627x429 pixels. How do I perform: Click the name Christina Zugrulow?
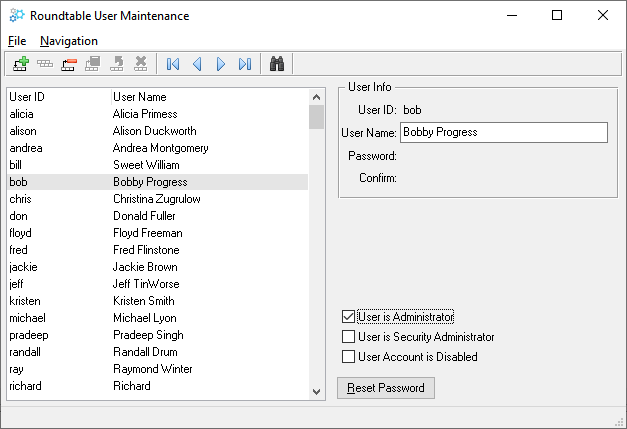(x=157, y=199)
